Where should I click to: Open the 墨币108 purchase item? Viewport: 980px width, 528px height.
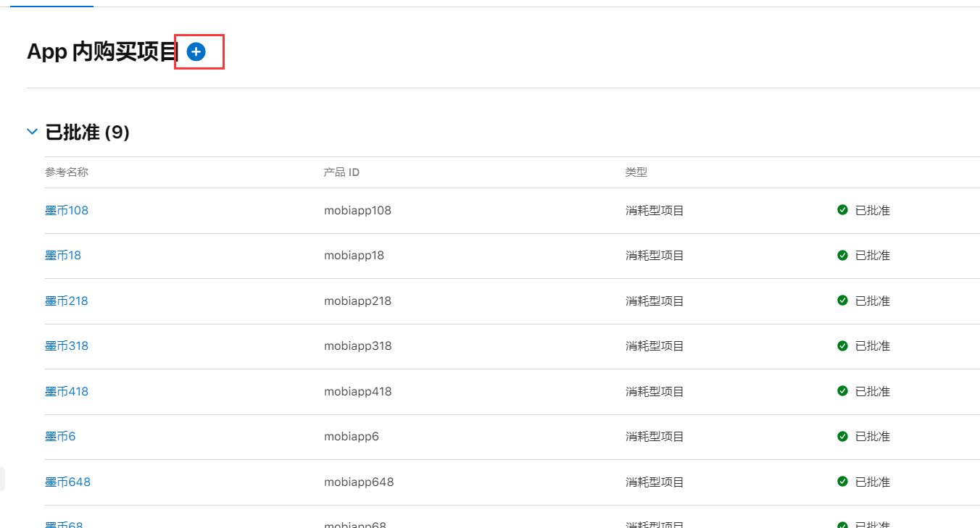click(67, 210)
